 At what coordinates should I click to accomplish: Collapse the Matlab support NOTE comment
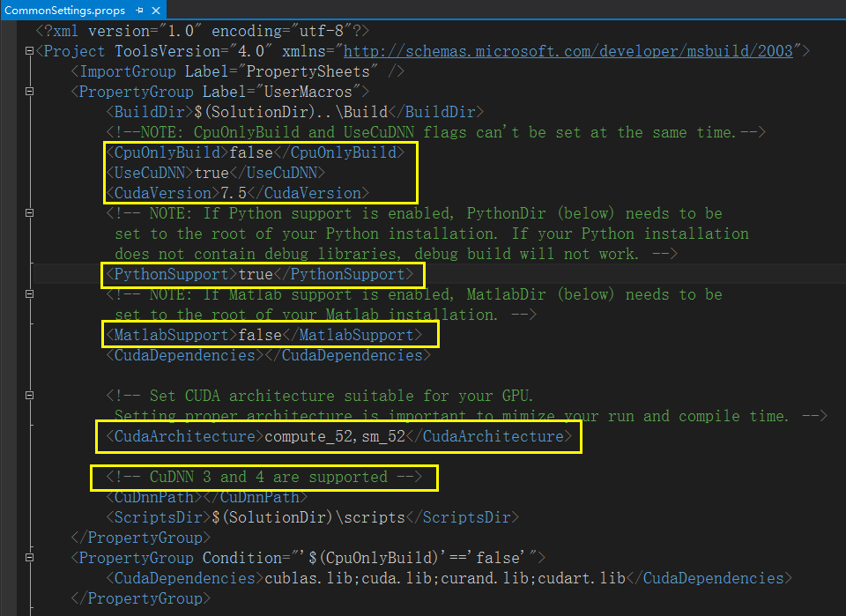point(30,294)
